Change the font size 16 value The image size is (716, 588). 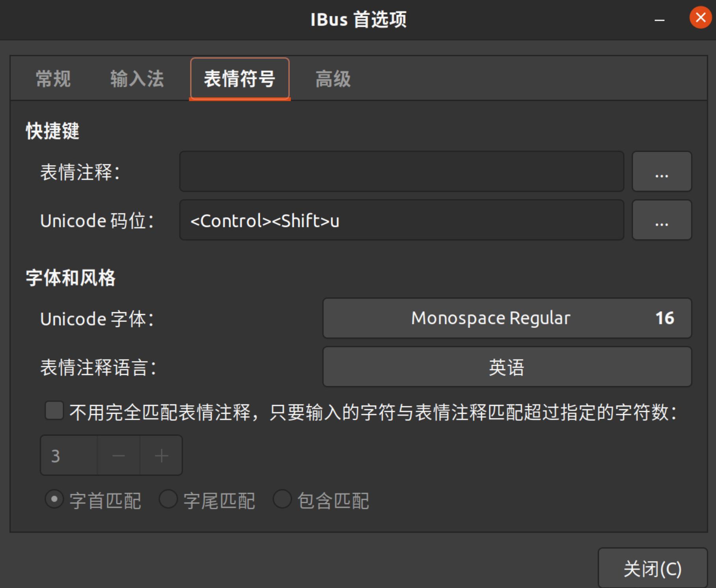click(665, 318)
